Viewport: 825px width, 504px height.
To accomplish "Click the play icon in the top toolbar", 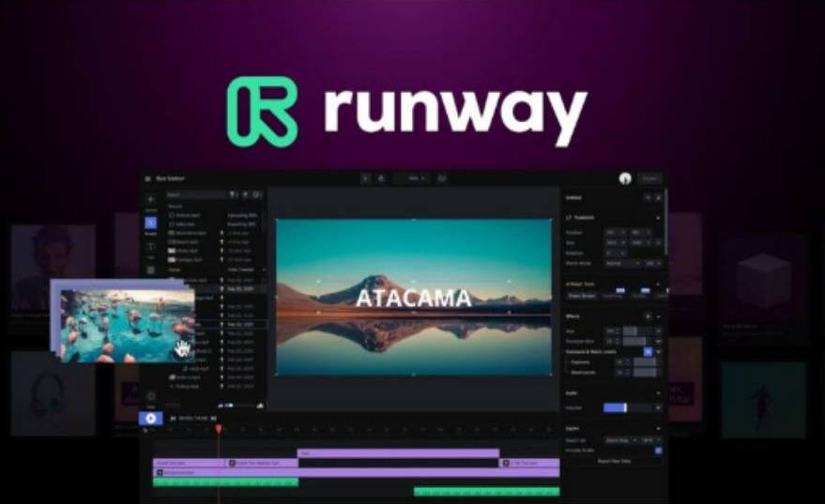I will [x=366, y=178].
